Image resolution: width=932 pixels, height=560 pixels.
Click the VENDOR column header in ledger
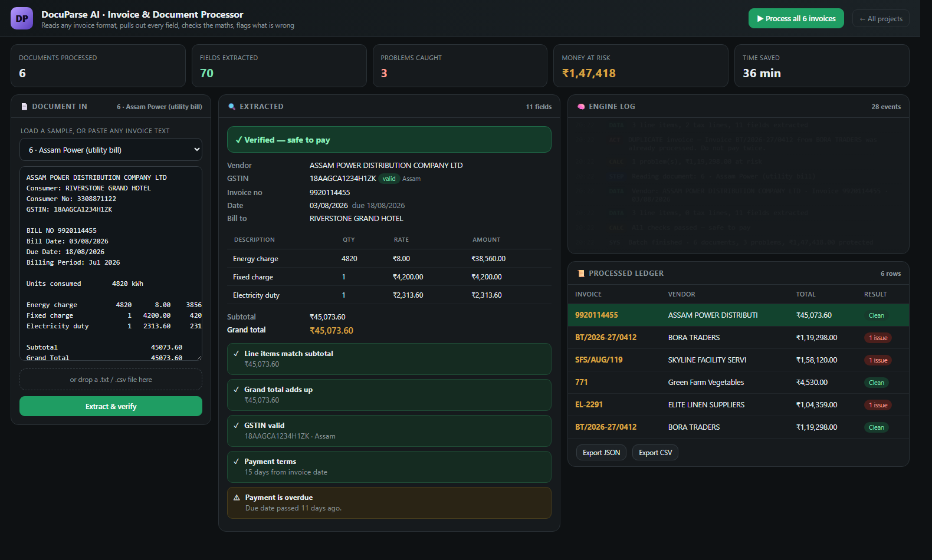[x=681, y=294]
